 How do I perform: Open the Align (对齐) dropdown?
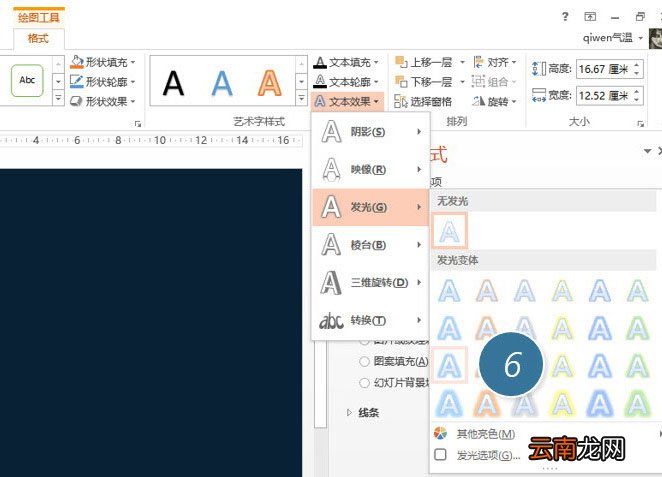point(495,62)
